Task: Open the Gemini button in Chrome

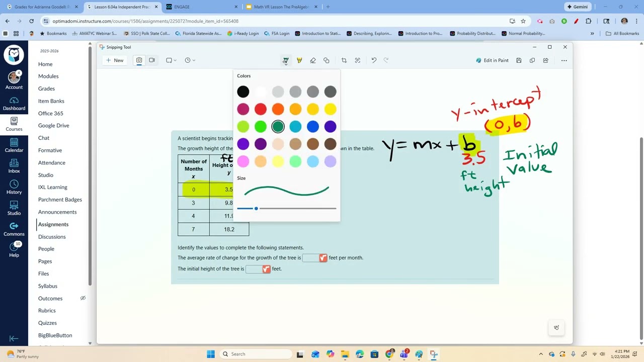Action: [x=578, y=7]
